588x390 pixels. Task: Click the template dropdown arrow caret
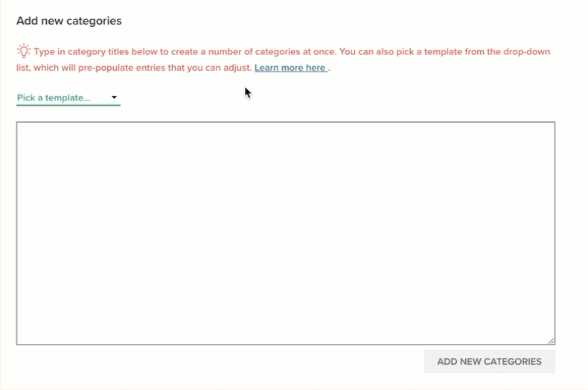click(114, 97)
